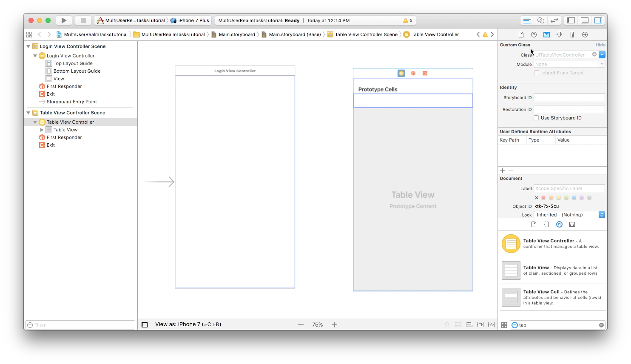Stop the running build

coord(83,20)
